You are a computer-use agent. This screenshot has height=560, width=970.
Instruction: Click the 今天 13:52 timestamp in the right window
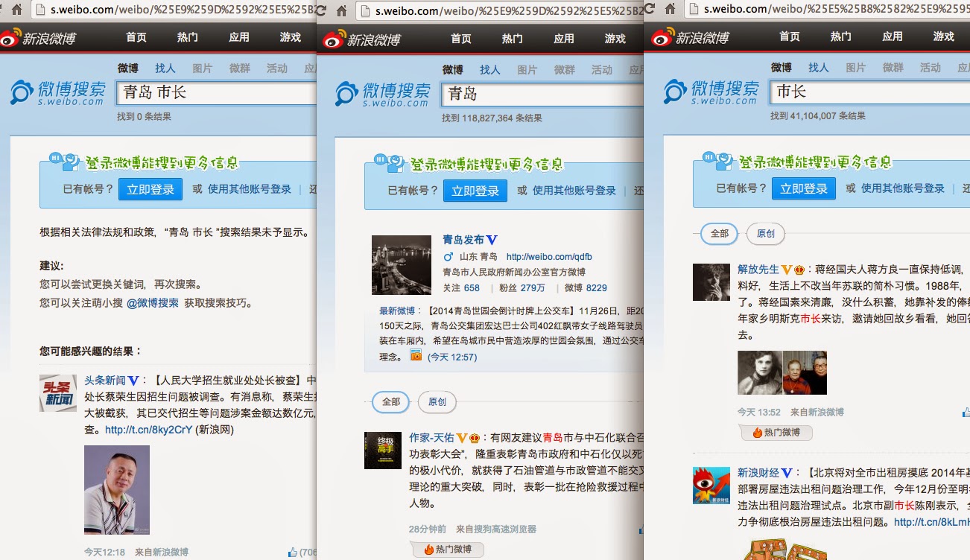point(759,412)
